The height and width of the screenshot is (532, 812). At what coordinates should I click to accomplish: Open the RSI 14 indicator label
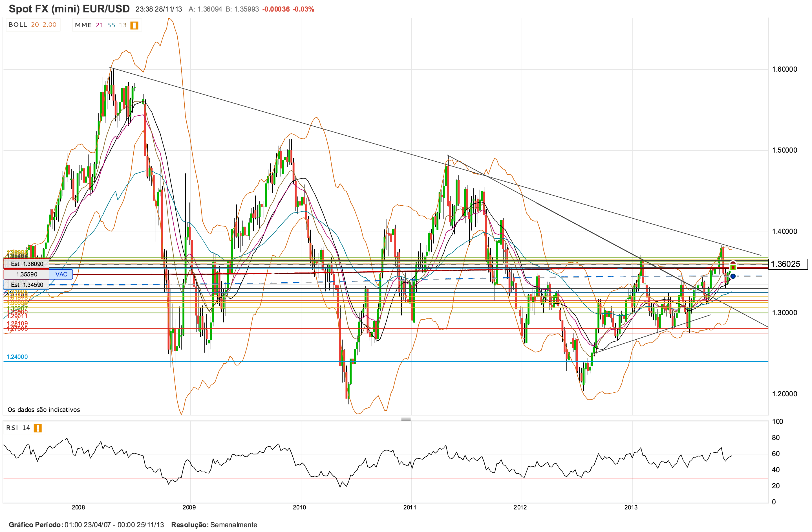18,428
